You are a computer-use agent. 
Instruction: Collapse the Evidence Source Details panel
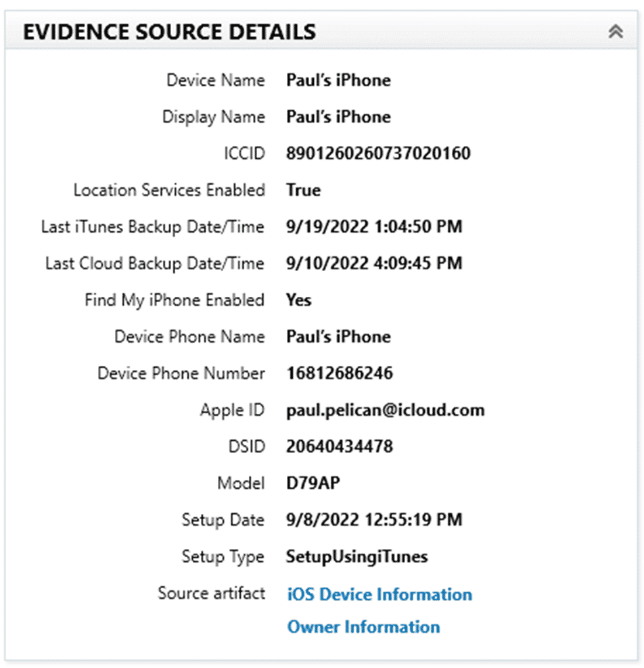click(x=616, y=32)
